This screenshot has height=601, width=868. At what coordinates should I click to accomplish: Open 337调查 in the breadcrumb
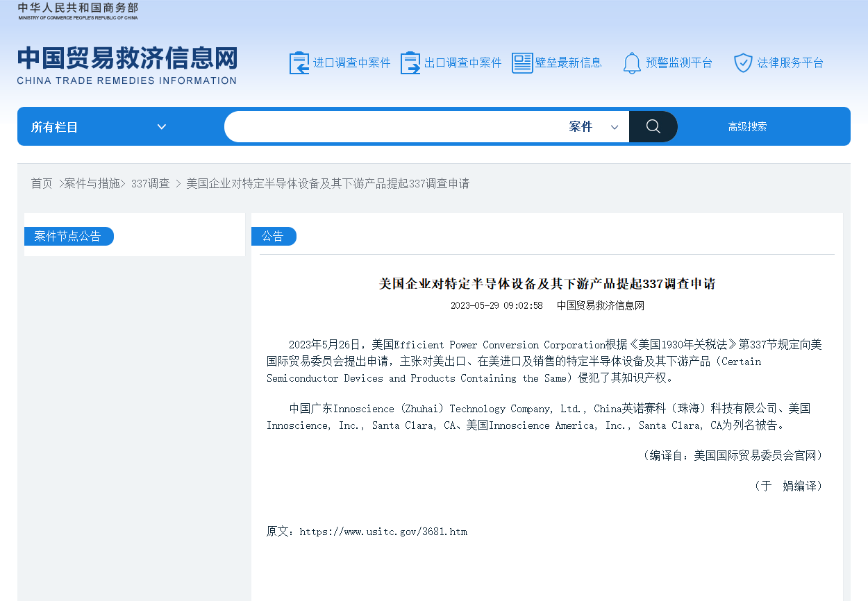pos(150,184)
